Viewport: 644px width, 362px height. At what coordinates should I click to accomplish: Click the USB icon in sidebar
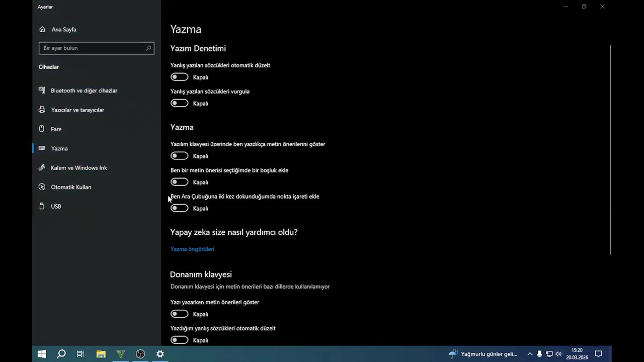(42, 206)
